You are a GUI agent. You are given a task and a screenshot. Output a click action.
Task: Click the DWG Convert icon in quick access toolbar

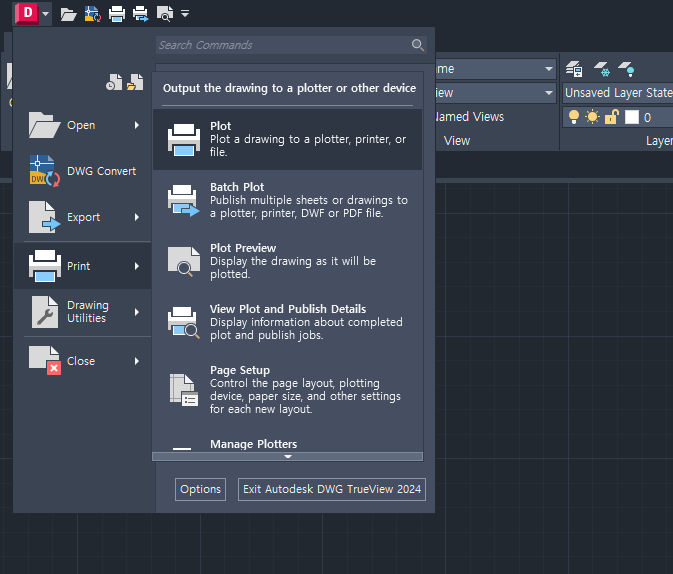coord(92,14)
